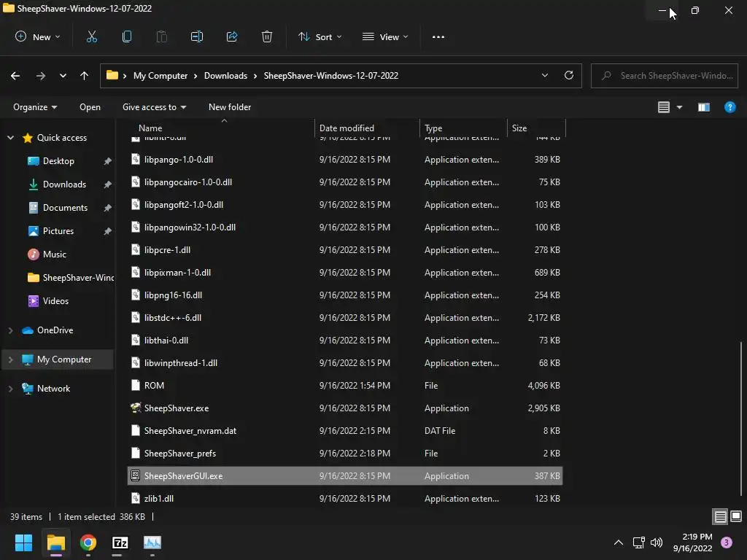Open the New item dropdown

pos(38,36)
